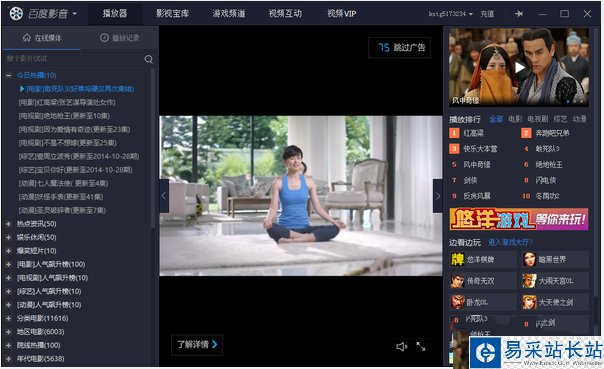Select the 全部 ranking filter
604x369 pixels.
[496, 119]
